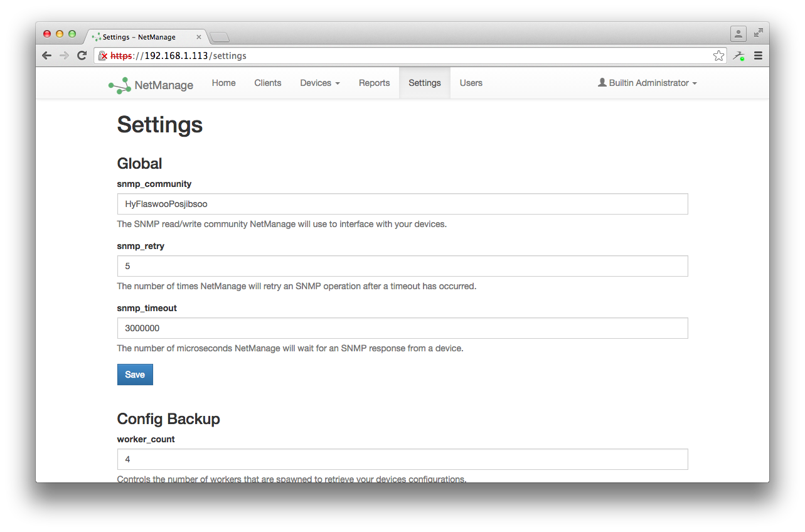Click the browser forward arrow
This screenshot has width=805, height=532.
coord(64,55)
